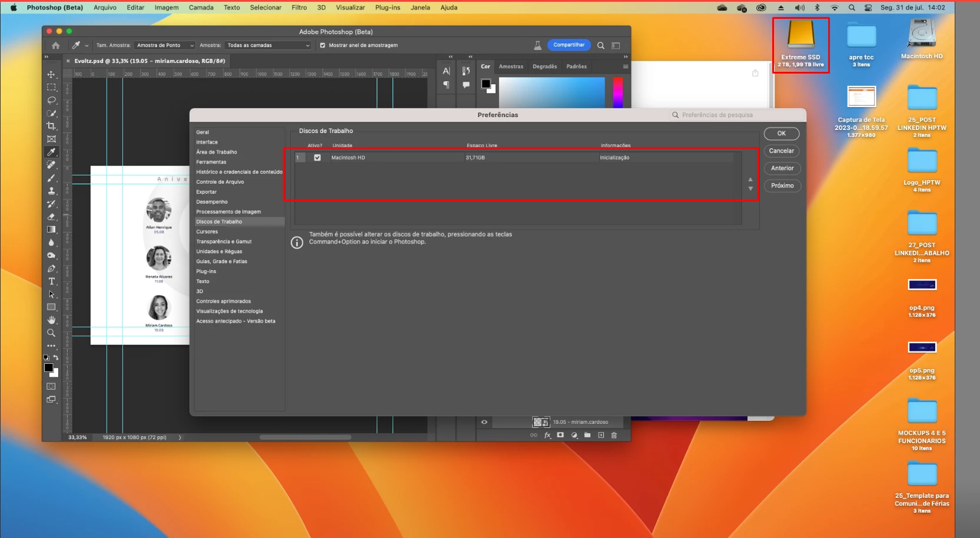980x538 pixels.
Task: Switch to the Amostras tab
Action: click(x=511, y=67)
